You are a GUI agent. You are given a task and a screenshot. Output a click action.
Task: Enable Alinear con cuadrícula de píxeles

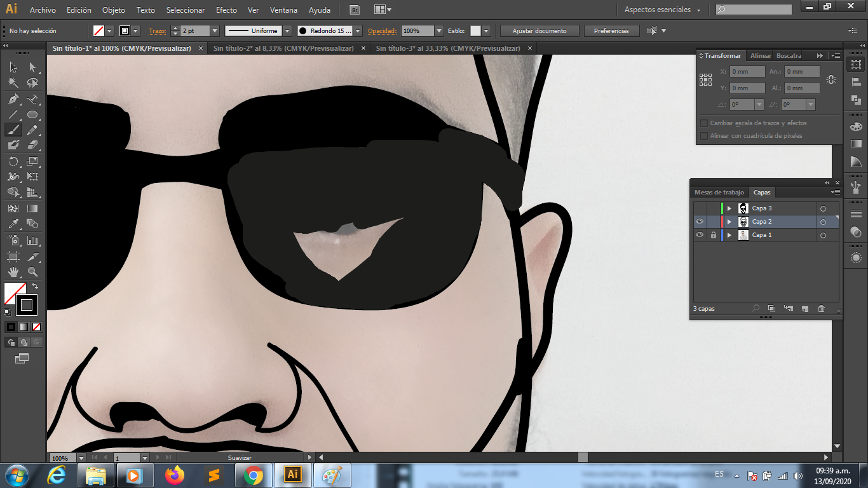pyautogui.click(x=704, y=136)
